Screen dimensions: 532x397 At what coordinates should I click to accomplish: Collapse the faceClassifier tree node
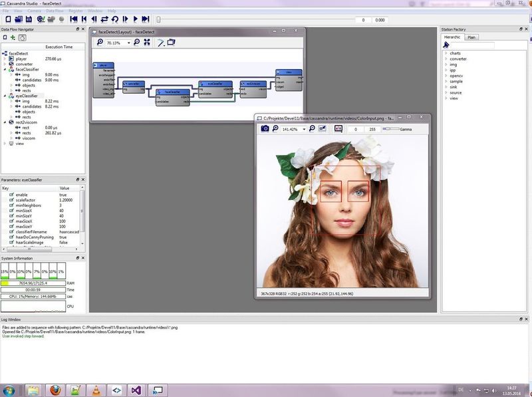tap(5, 69)
